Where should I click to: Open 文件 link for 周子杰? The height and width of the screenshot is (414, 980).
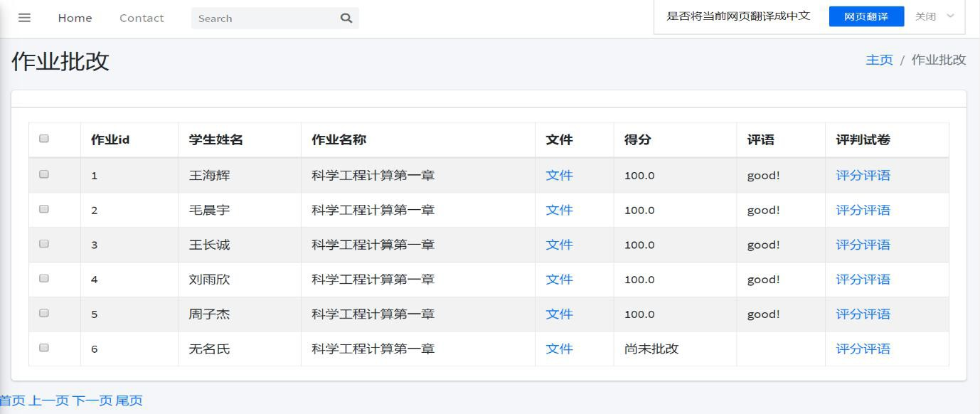click(559, 314)
